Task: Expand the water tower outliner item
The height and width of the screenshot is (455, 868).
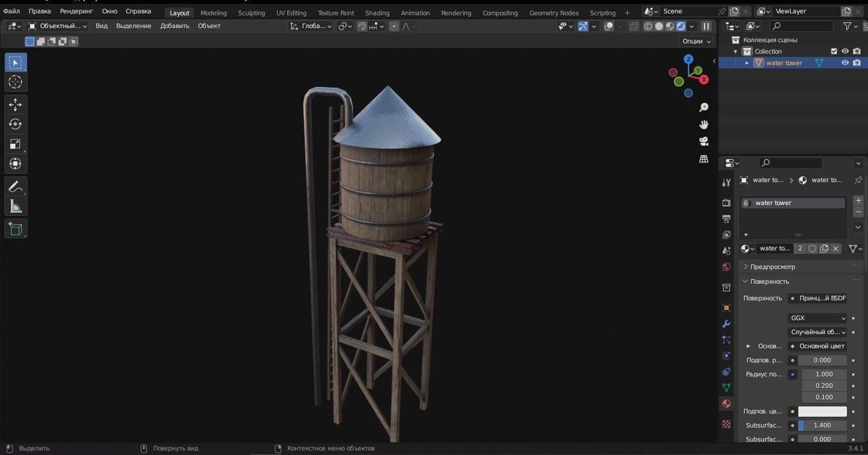Action: pos(747,63)
